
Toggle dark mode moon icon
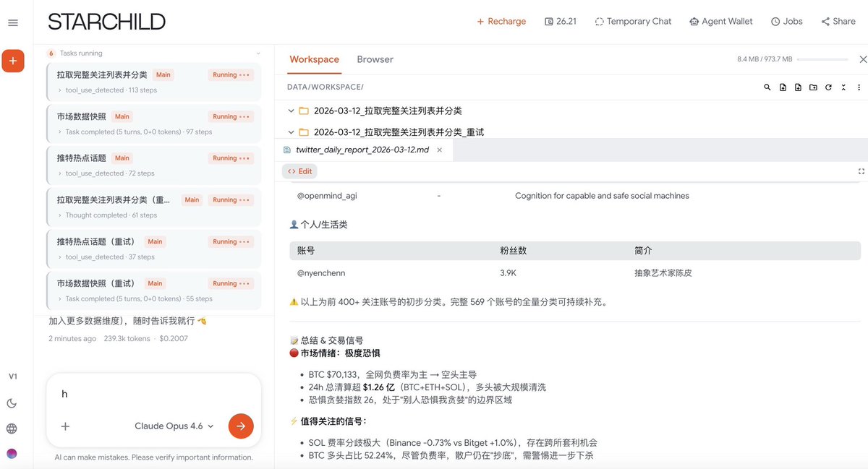pos(12,403)
